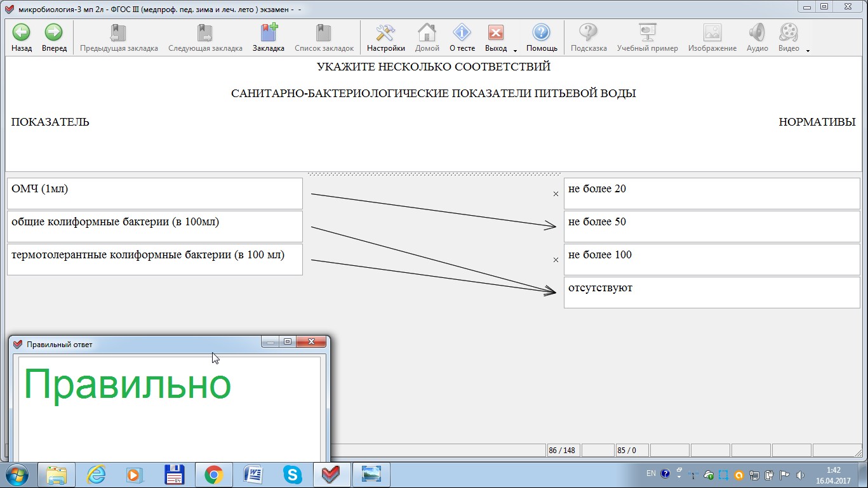Open Windows Media Player from taskbar
This screenshot has height=488, width=868.
click(135, 475)
